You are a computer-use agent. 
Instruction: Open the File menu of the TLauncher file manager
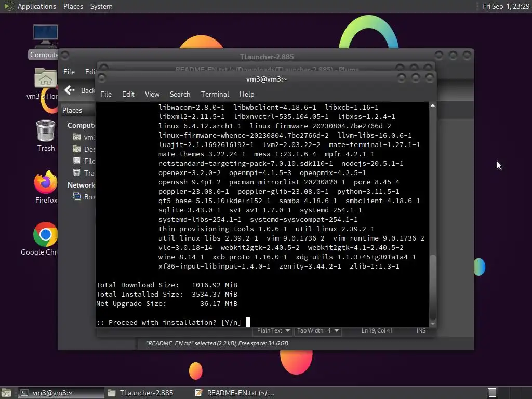(69, 72)
